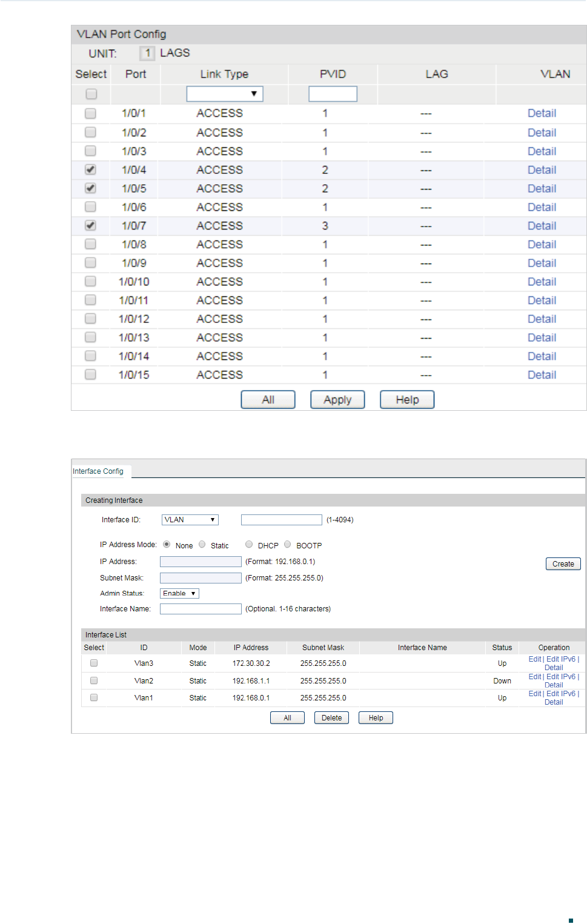Click All under the Interface List
Image resolution: width=587 pixels, height=924 pixels.
tap(287, 718)
